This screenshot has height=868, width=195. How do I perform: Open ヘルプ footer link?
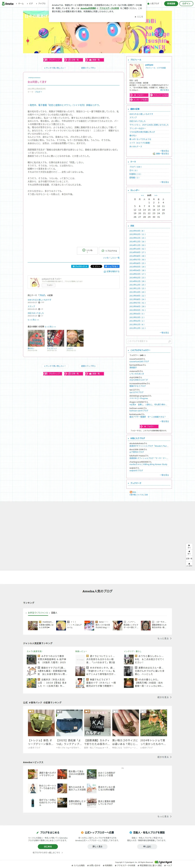[168, 865]
